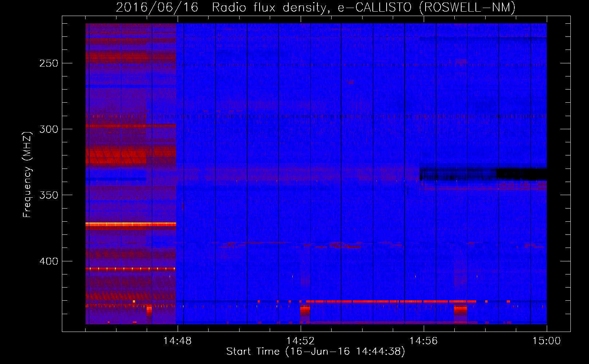
Task: Click the 'Start Time (16-Jun-16 14:44:38)' x-axis label
Action: pyautogui.click(x=316, y=352)
